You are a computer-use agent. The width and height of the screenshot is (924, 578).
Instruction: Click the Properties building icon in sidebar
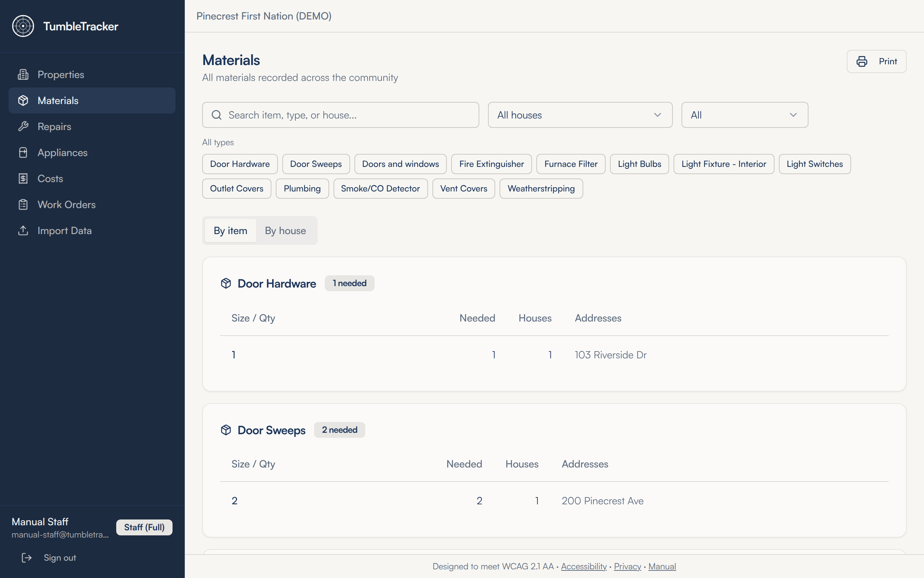click(23, 74)
